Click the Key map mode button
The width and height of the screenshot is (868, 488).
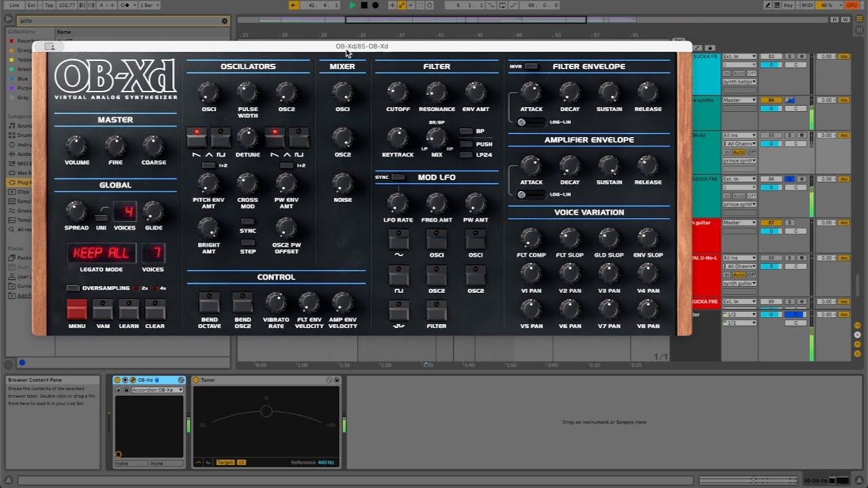(x=787, y=5)
